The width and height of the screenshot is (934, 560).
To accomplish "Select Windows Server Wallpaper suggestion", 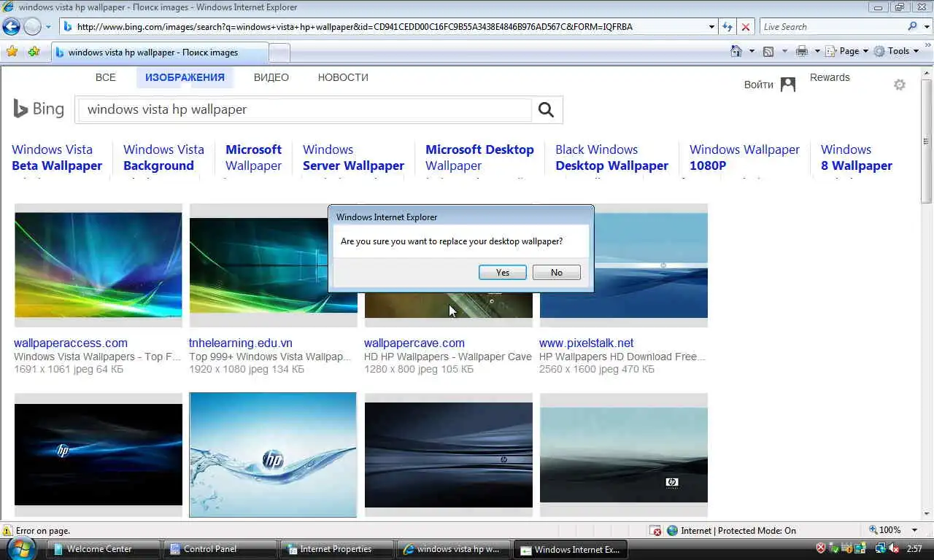I will (x=353, y=157).
